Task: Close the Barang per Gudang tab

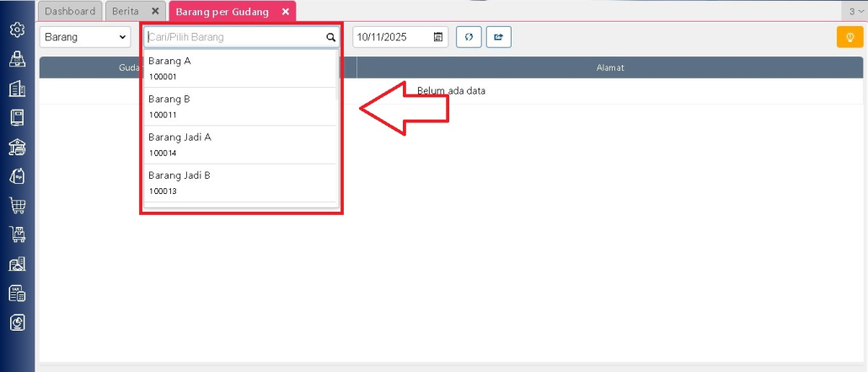Action: point(286,11)
